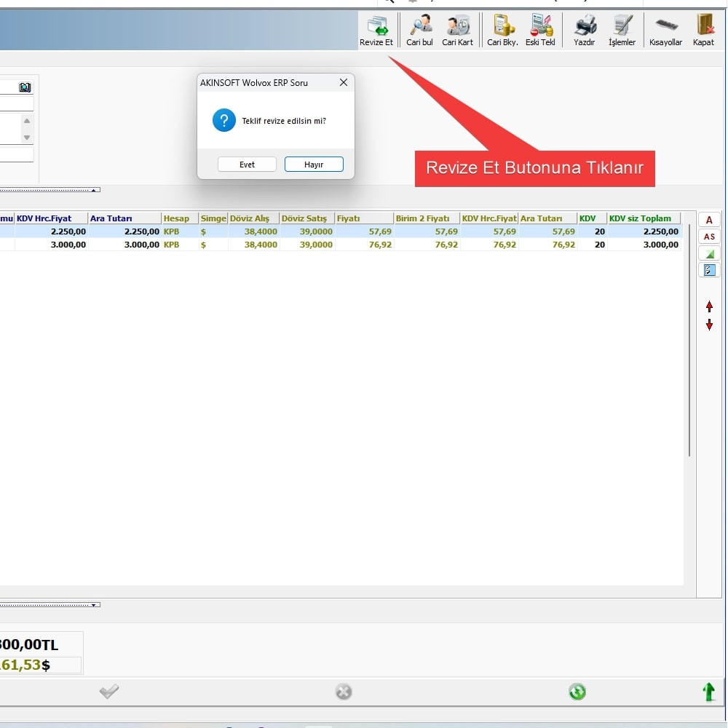The width and height of the screenshot is (728, 728).
Task: Click the Cari Bky. clipboard icon
Action: point(502,28)
